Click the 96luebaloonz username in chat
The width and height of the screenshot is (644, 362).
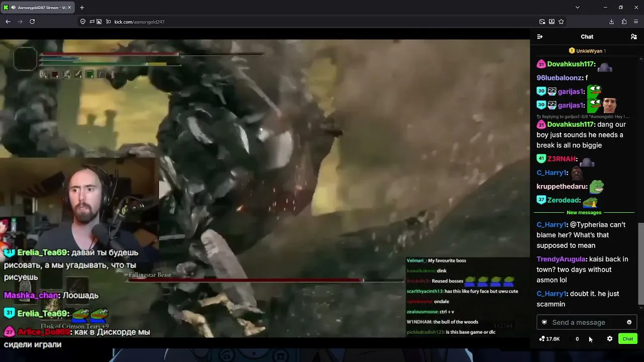[x=559, y=78]
